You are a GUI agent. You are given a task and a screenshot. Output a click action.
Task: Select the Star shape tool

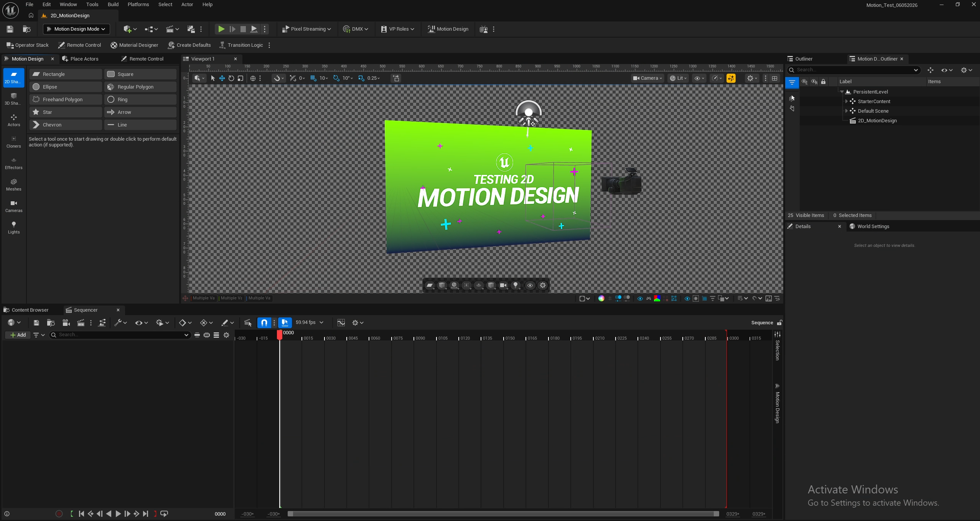[66, 112]
